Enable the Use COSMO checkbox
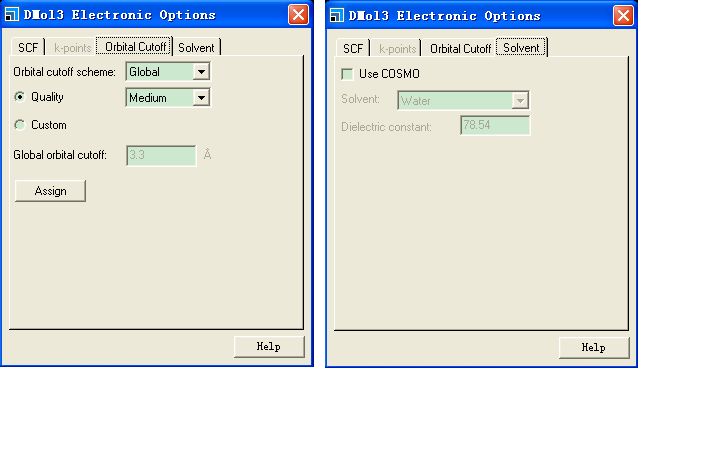Screen dimensions: 720x450 coord(347,74)
